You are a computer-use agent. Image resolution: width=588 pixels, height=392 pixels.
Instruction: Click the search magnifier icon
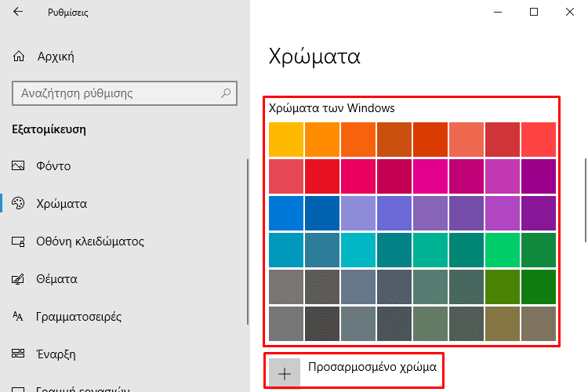tap(226, 93)
